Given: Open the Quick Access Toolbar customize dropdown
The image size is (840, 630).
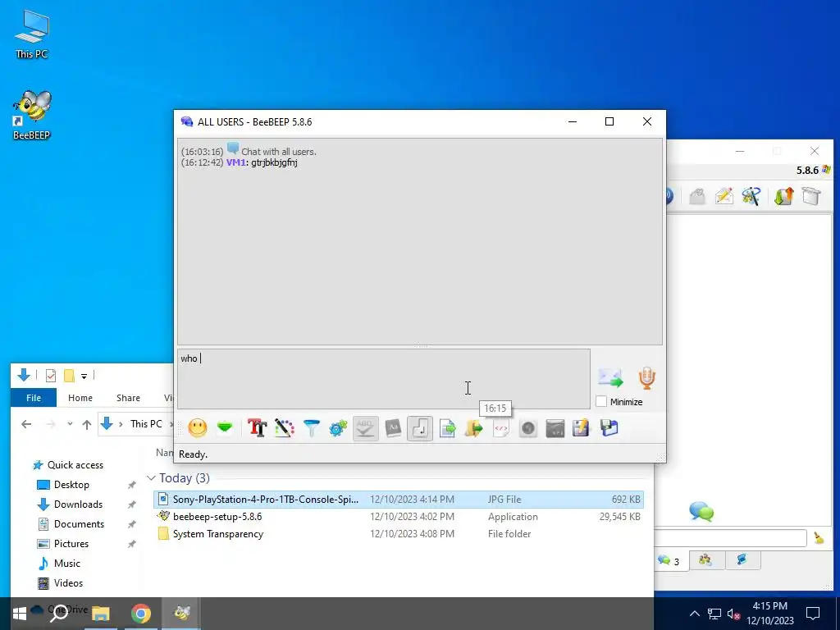Looking at the screenshot, I should point(84,376).
